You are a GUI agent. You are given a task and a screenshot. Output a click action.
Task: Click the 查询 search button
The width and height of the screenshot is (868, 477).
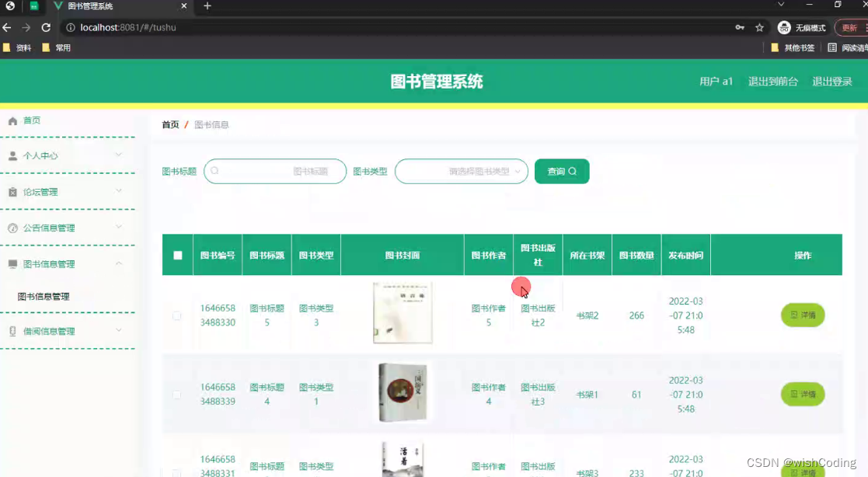point(562,171)
